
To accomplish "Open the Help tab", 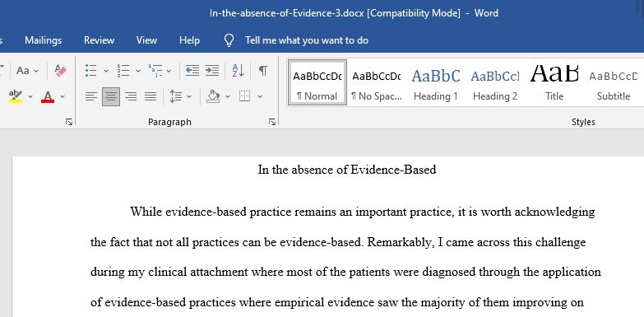I will [189, 40].
